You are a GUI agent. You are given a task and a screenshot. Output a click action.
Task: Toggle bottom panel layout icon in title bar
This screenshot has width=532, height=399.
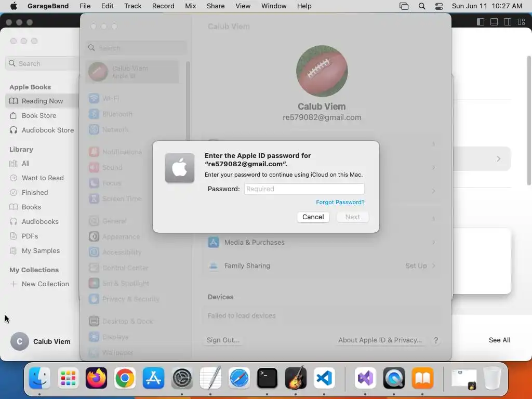point(494,22)
